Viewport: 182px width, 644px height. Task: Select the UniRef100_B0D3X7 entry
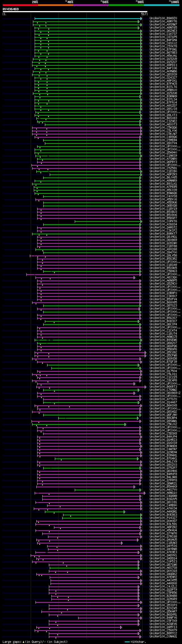[163, 321]
